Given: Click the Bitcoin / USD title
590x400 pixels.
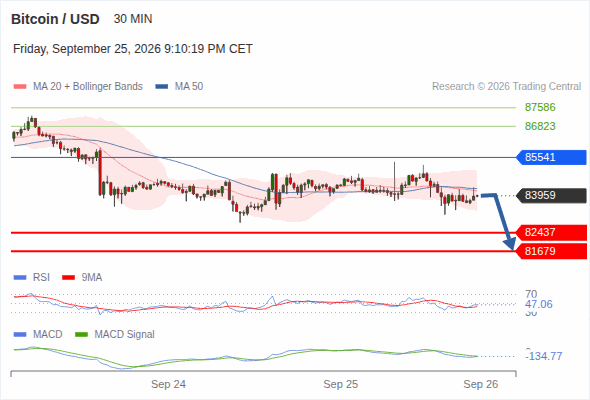Looking at the screenshot, I should [x=55, y=19].
